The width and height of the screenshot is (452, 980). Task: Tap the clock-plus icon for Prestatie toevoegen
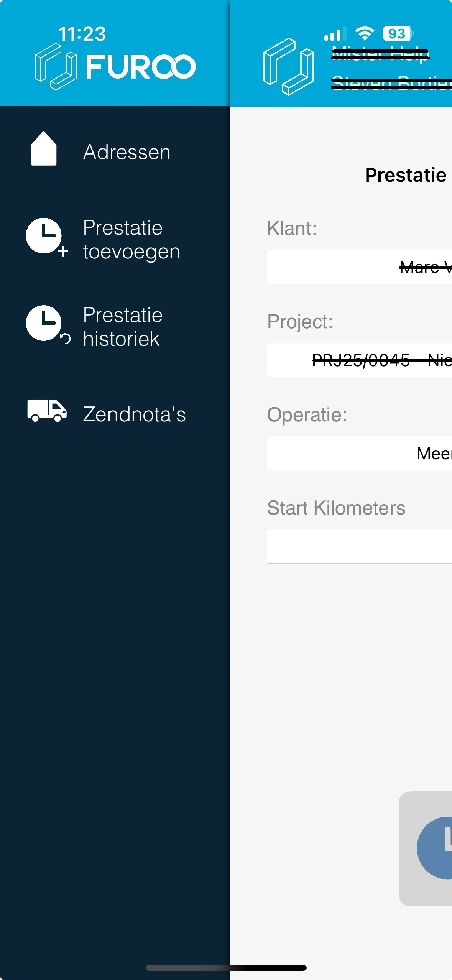pos(47,237)
